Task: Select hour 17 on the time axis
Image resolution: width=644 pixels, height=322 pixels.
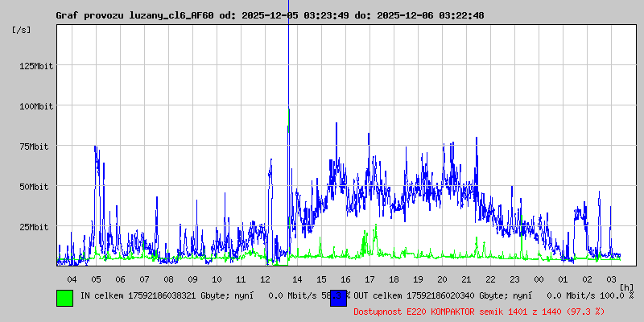Action: pyautogui.click(x=369, y=279)
